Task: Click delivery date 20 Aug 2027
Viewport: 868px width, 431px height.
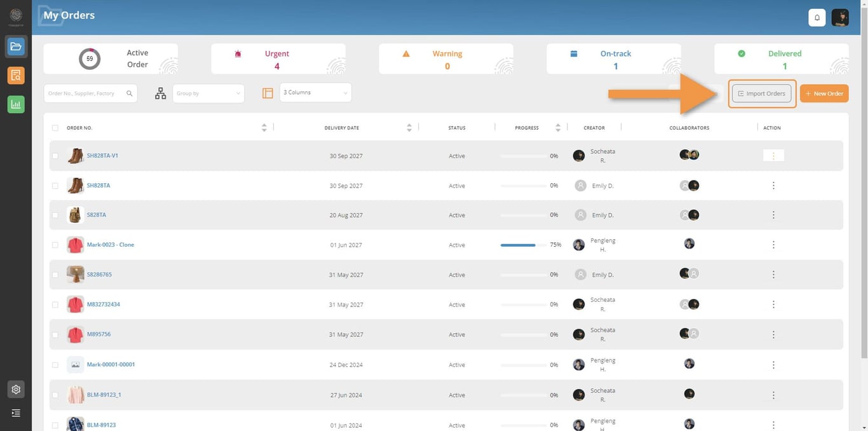Action: [346, 215]
